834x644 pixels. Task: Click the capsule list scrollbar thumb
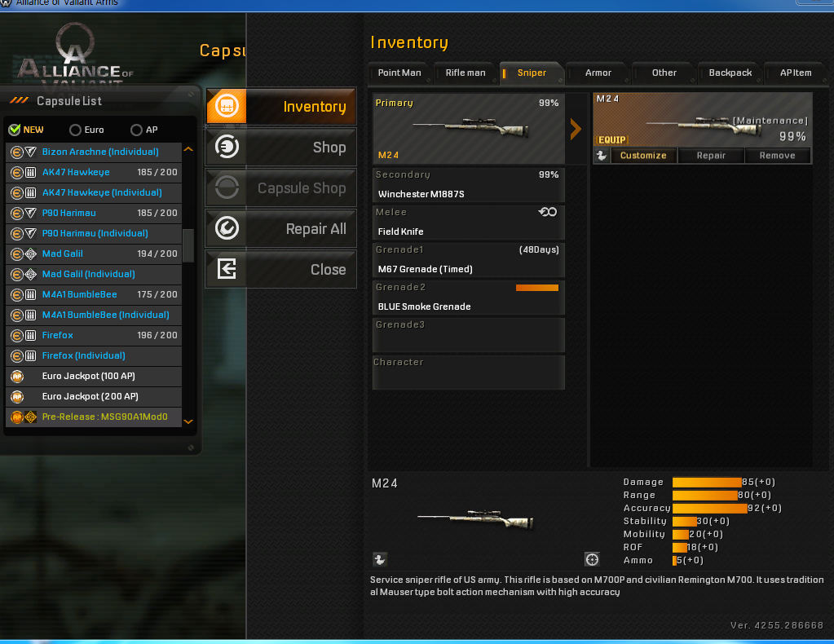tap(188, 245)
